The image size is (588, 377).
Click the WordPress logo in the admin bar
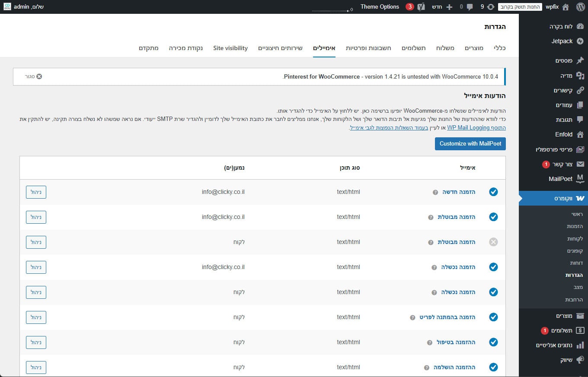[x=580, y=7]
